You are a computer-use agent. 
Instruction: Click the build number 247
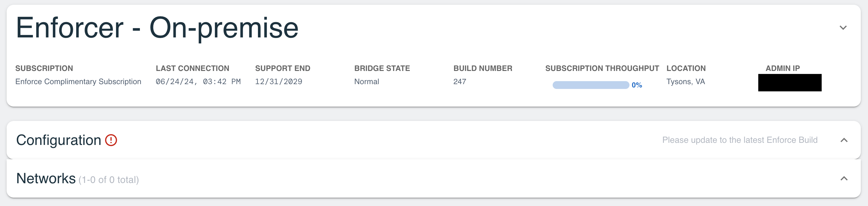(460, 82)
